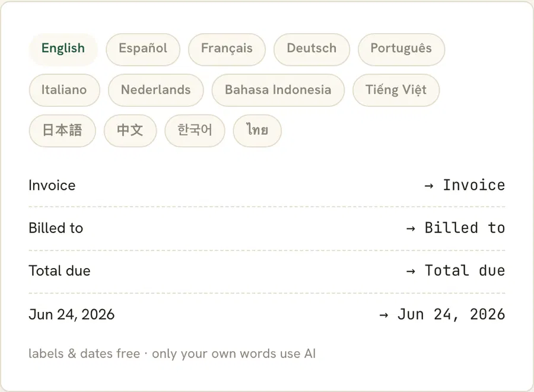Click the translated Invoice label on right
This screenshot has width=534, height=392.
473,185
